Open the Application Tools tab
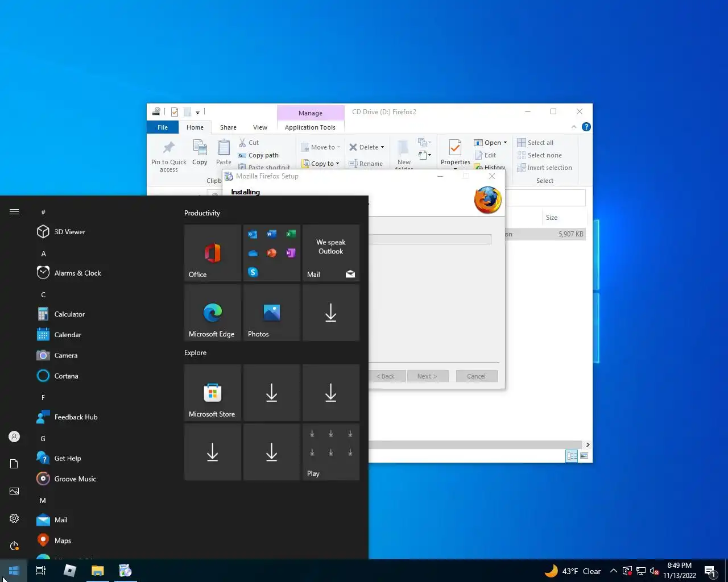This screenshot has width=728, height=582. tap(310, 127)
